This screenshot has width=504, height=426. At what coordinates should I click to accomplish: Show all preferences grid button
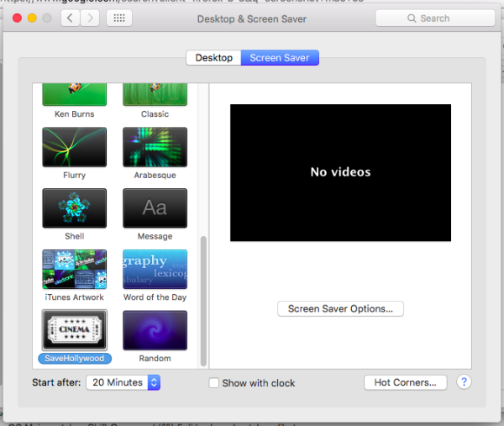(118, 18)
